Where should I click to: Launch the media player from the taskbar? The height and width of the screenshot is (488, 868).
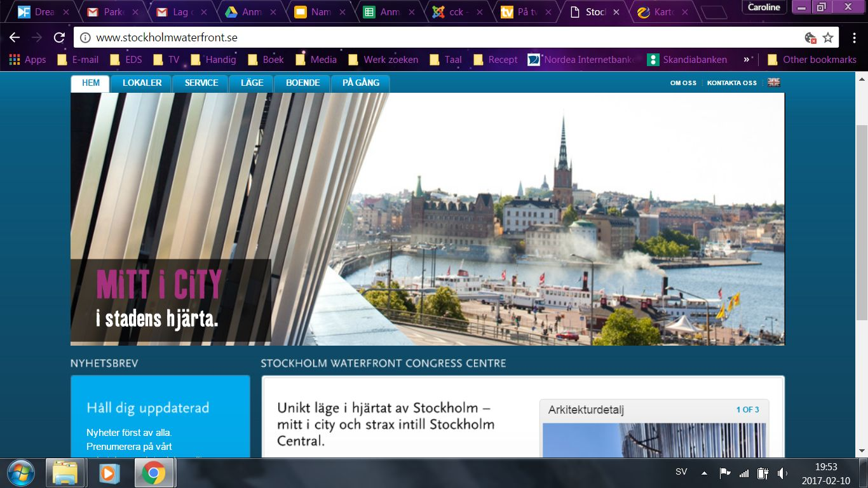[109, 473]
